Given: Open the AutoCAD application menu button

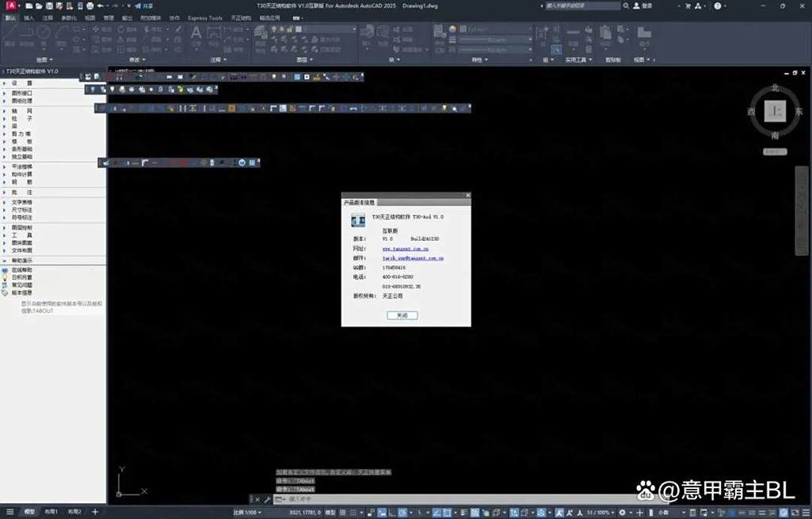Looking at the screenshot, I should [x=10, y=6].
